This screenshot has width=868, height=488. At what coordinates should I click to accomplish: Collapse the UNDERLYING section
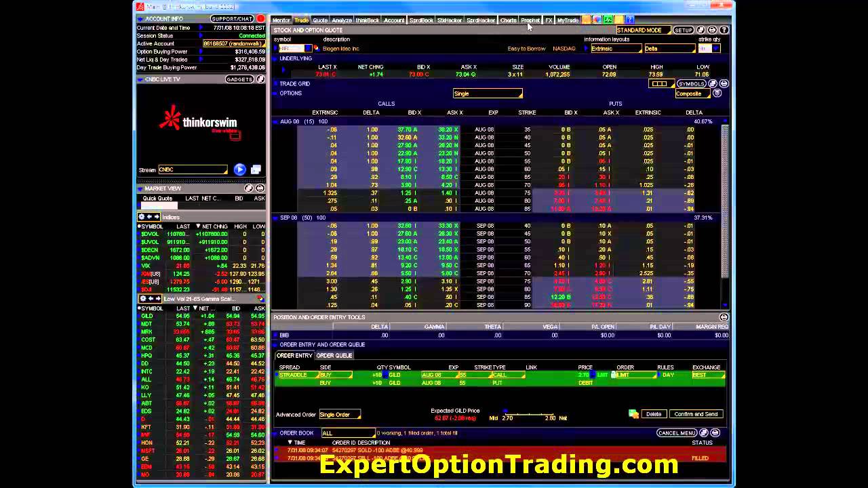[276, 58]
